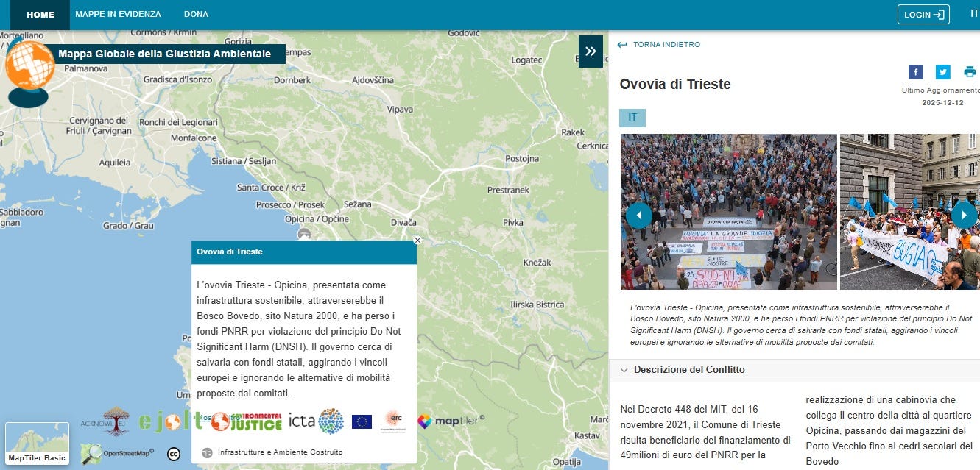Switch language via IT selector
980x470 pixels.
click(x=974, y=14)
